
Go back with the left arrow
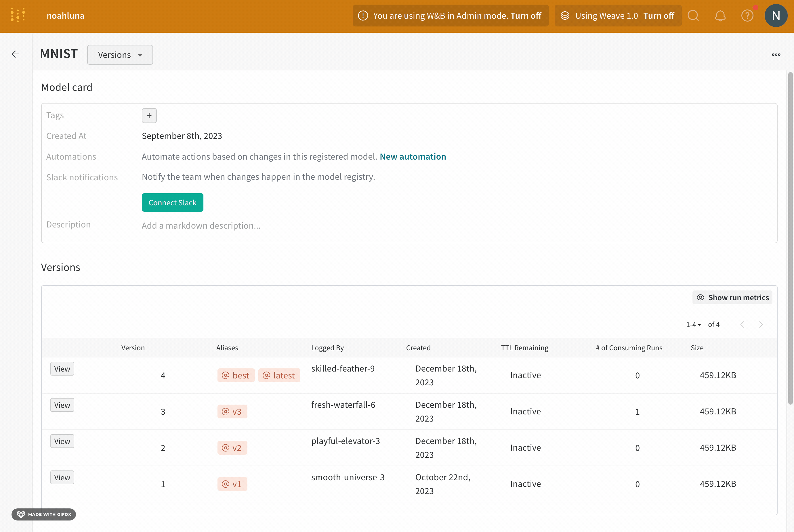point(15,54)
